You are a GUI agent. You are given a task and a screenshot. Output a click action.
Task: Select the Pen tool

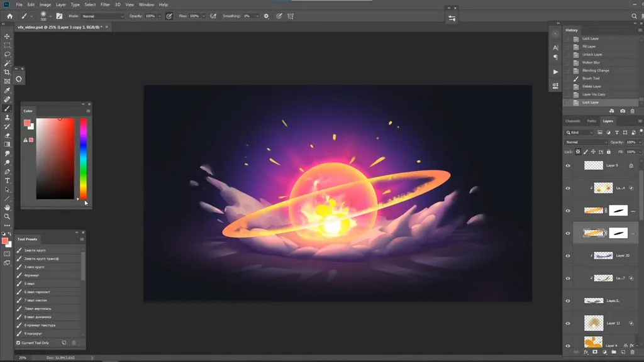click(x=7, y=172)
